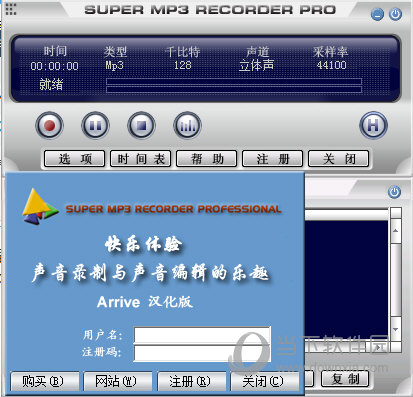Click the recording level progress bar
The image size is (413, 397).
click(x=234, y=85)
